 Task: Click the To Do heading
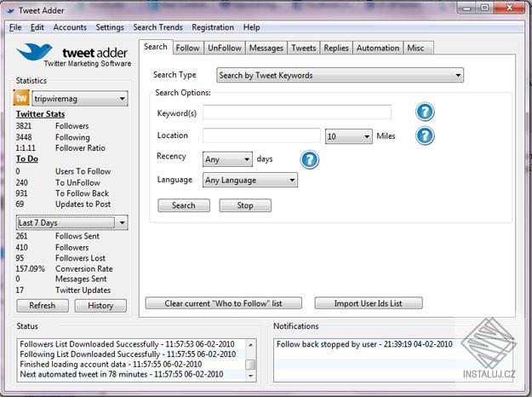point(27,158)
